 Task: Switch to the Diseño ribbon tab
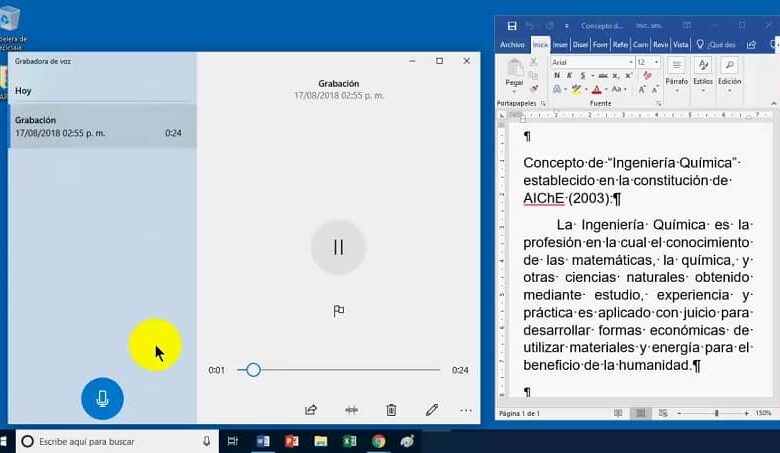pyautogui.click(x=580, y=45)
